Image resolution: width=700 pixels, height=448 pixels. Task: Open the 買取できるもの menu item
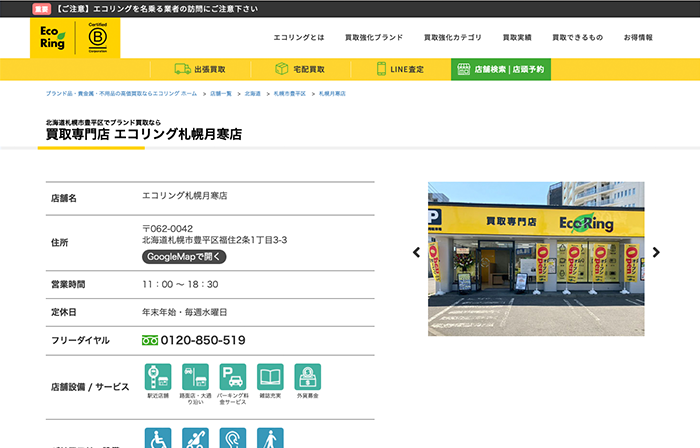coord(577,37)
